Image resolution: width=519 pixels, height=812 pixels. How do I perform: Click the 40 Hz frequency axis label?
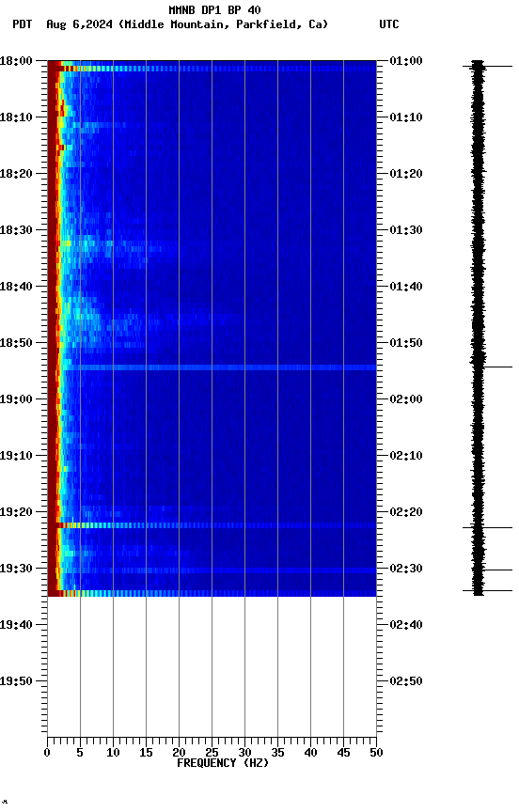[x=311, y=753]
